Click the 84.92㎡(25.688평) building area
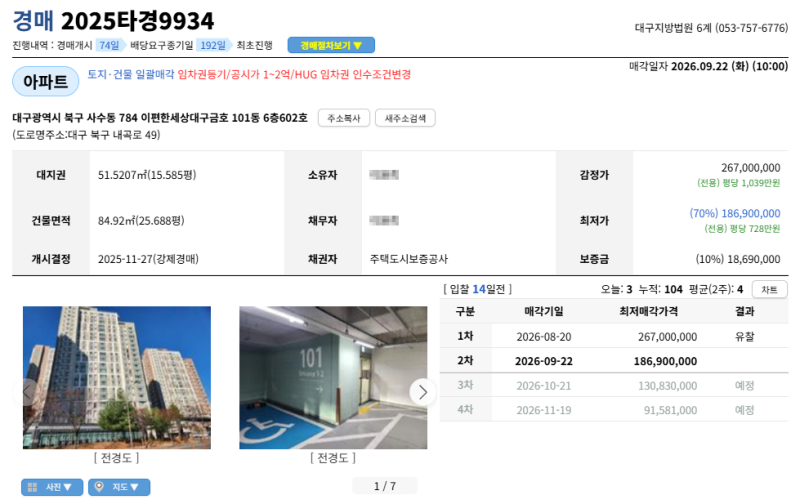This screenshot has width=800, height=504. 141,221
